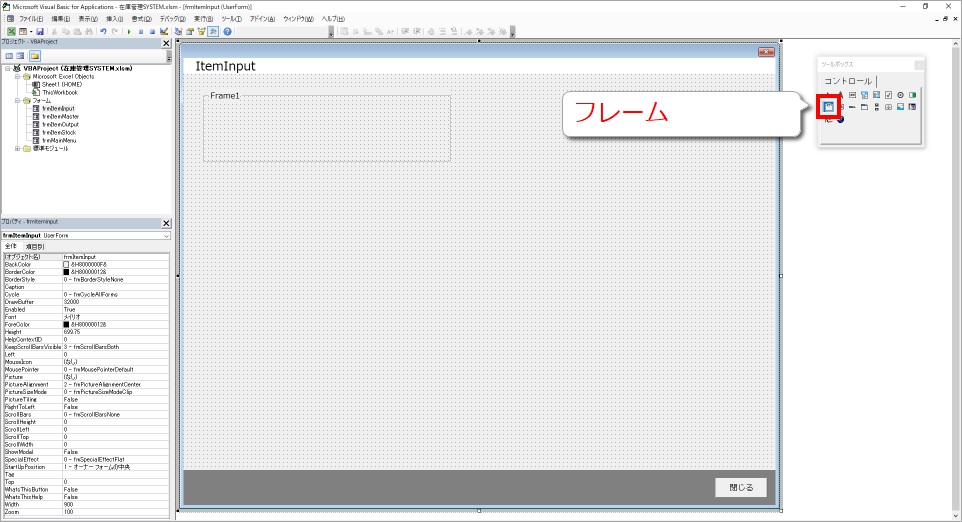The height and width of the screenshot is (522, 962).
Task: Select frmItemOutput form in project tree
Action: coord(61,125)
